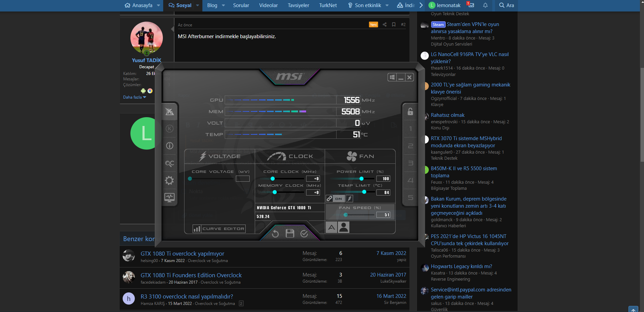Open post permalink #2
Screen dimensions: 644x312
403,25
